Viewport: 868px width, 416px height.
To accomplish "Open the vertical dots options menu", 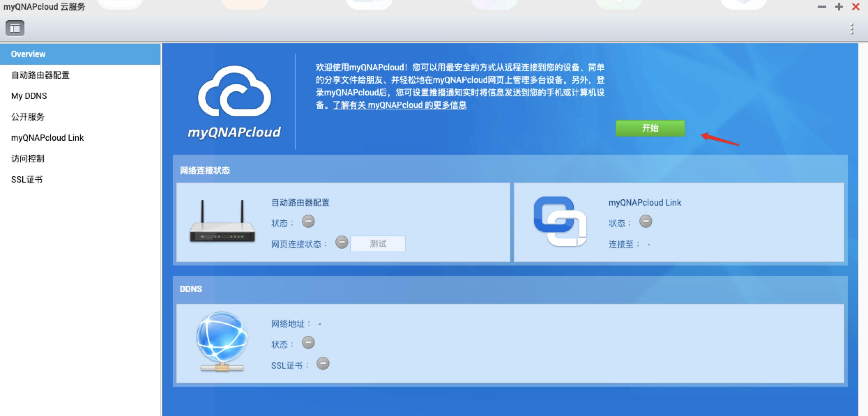I will [851, 28].
